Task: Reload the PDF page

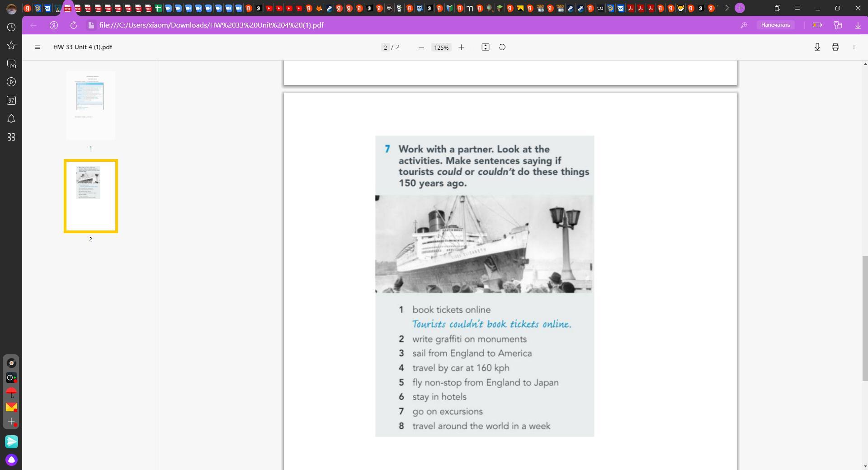Action: point(73,25)
